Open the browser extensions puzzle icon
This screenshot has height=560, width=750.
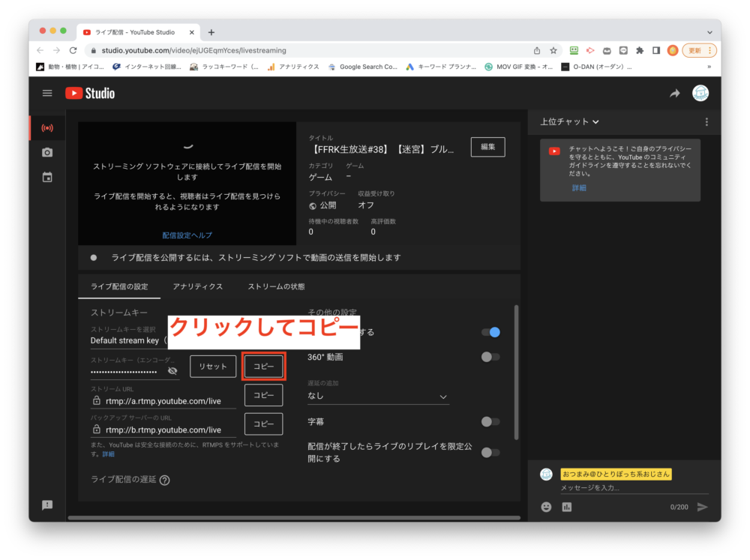640,50
